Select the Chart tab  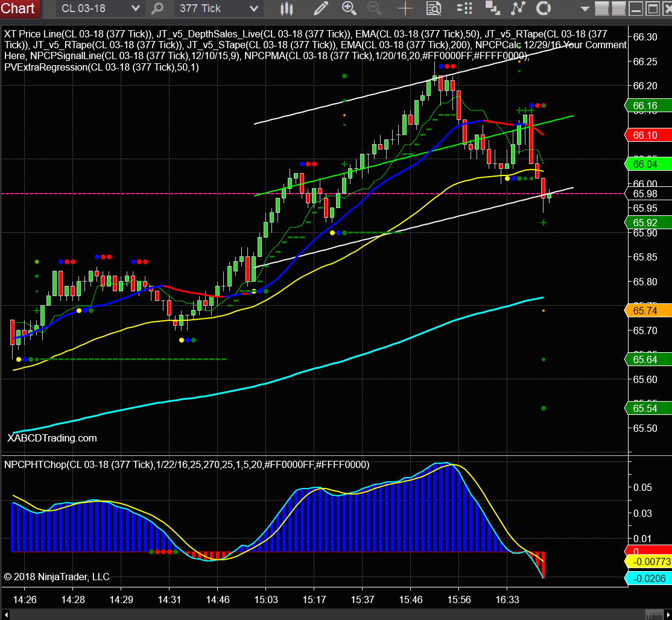19,8
